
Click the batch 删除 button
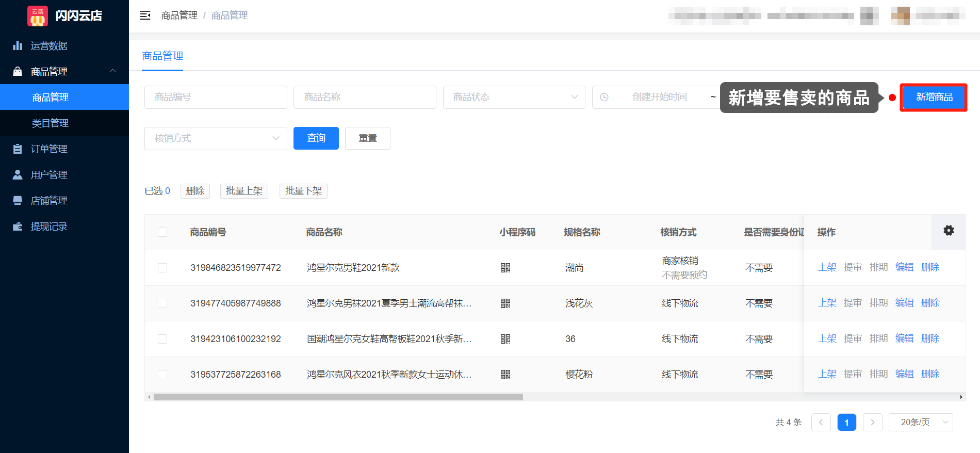[x=195, y=191]
